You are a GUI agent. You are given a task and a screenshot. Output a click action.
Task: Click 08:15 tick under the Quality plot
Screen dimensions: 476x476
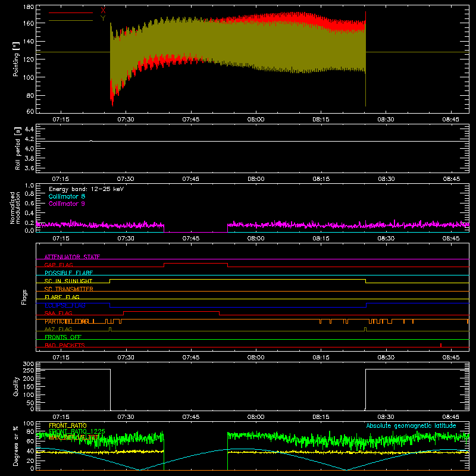[321, 417]
